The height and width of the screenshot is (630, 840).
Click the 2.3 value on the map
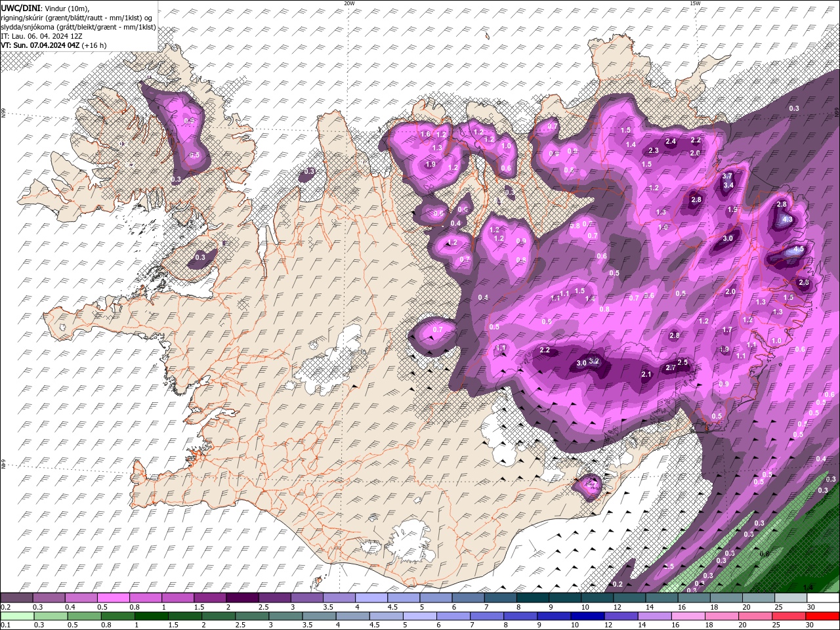(653, 150)
